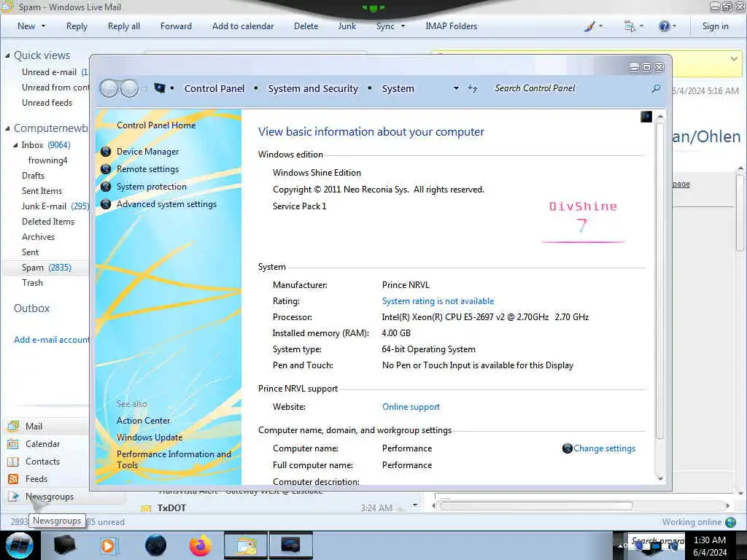747x560 pixels.
Task: Open the black folder taskbar icon
Action: (x=64, y=545)
